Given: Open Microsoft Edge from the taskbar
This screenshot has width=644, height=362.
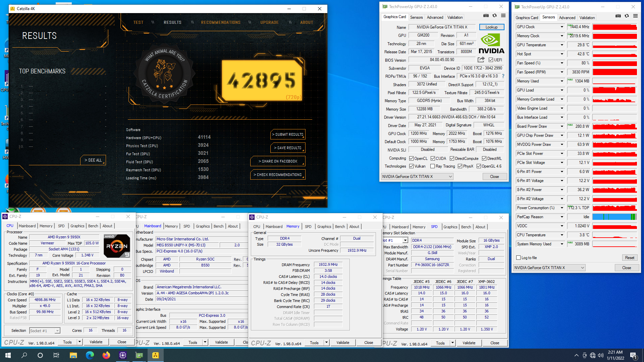Looking at the screenshot, I should point(90,355).
